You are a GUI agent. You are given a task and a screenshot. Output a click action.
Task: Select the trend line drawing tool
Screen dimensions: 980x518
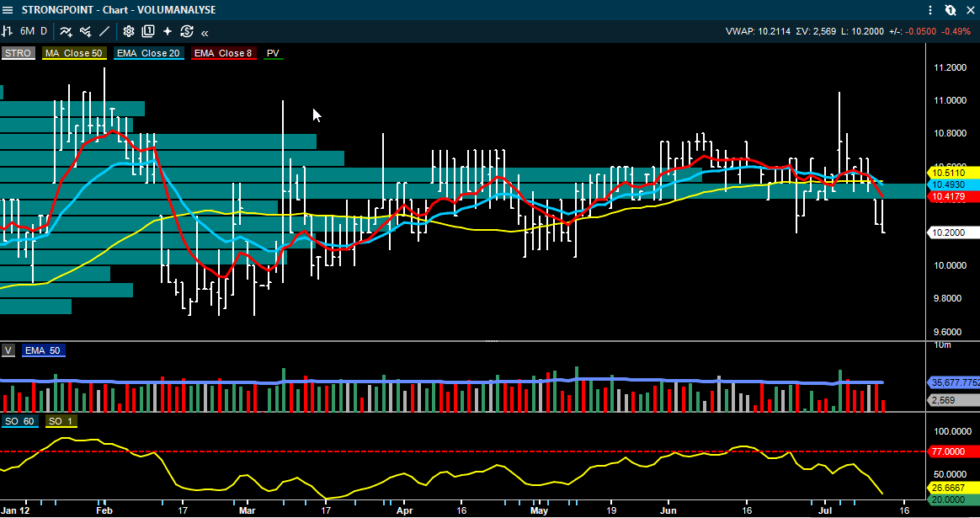click(104, 30)
